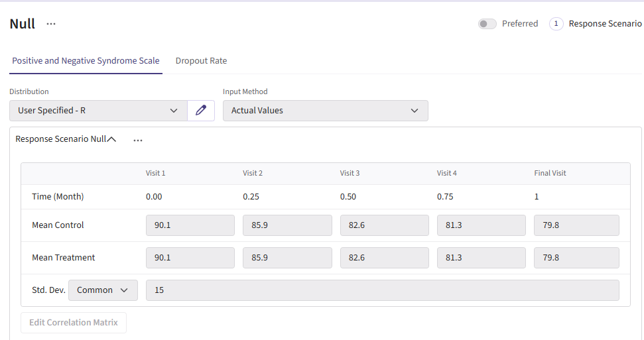This screenshot has height=340, width=644.
Task: Click the Edit Correlation Matrix button
Action: [x=74, y=323]
